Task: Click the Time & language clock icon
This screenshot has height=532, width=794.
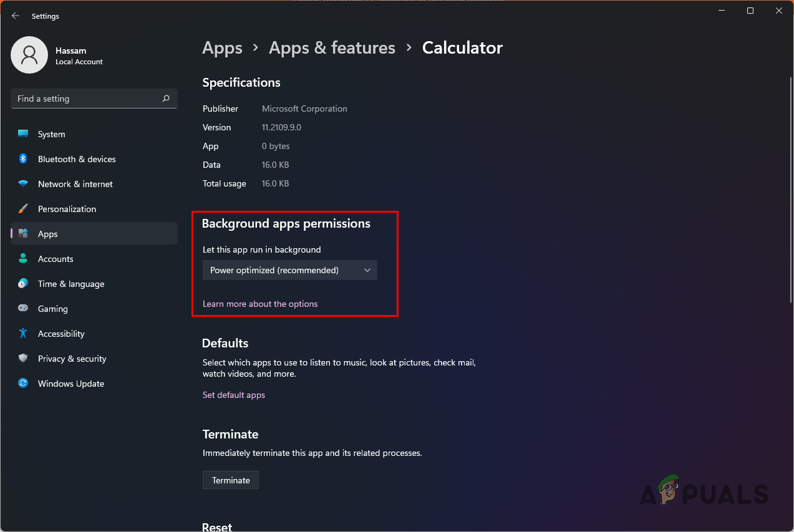Action: pos(23,284)
